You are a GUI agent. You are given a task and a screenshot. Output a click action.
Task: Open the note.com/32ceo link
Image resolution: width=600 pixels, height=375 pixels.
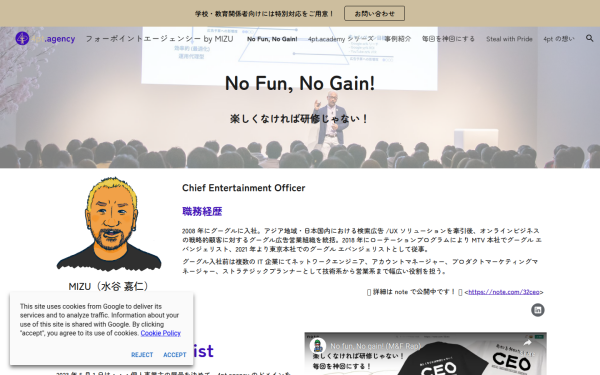click(504, 292)
